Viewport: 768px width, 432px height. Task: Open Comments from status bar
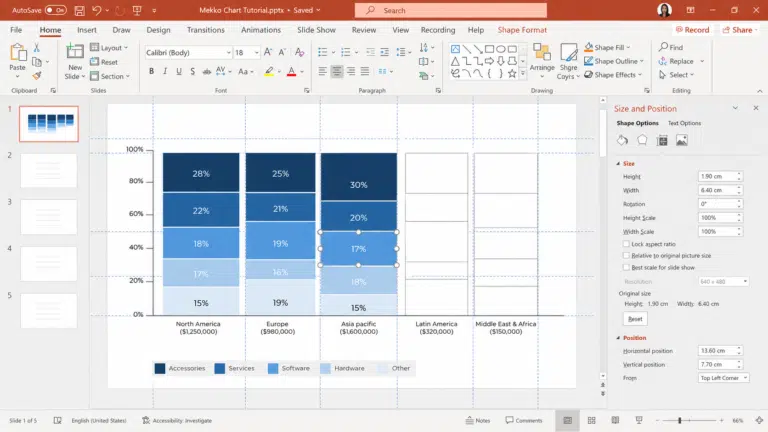(x=524, y=420)
